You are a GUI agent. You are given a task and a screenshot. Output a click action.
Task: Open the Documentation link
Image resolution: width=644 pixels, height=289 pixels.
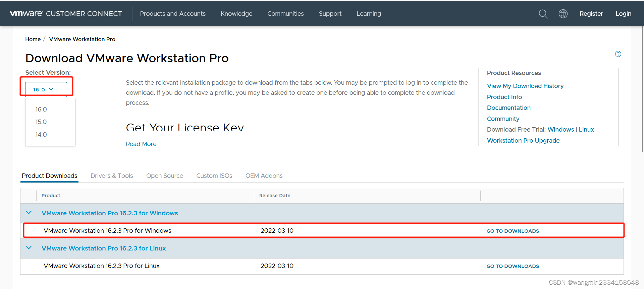(x=509, y=108)
